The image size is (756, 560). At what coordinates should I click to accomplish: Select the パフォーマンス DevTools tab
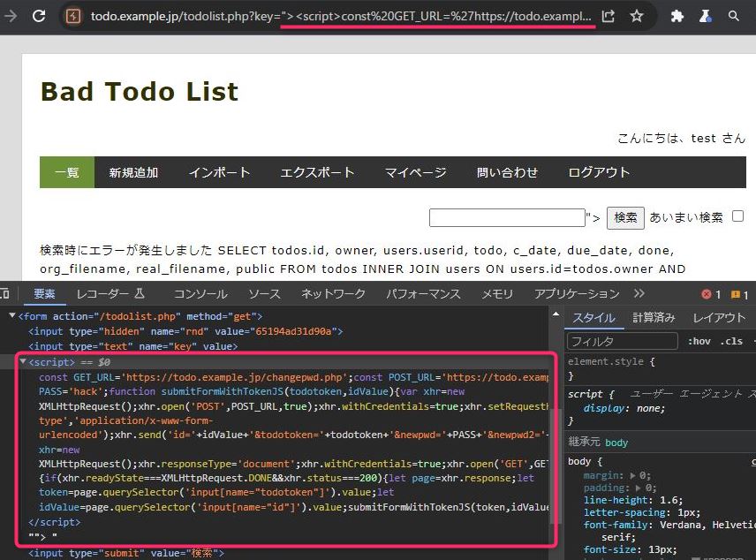(423, 294)
